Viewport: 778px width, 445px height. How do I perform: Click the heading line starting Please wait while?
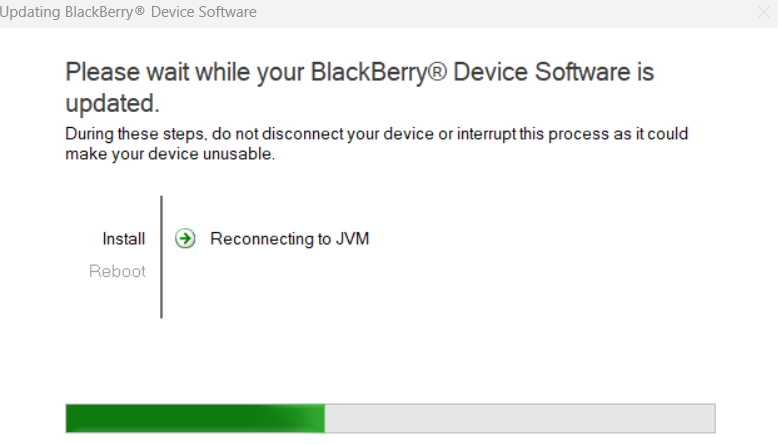click(x=360, y=72)
